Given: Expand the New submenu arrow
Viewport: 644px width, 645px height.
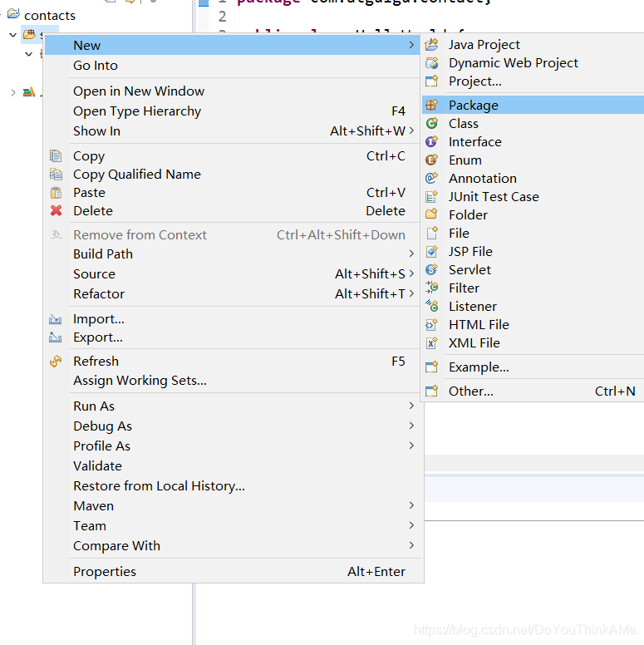Looking at the screenshot, I should (x=411, y=45).
